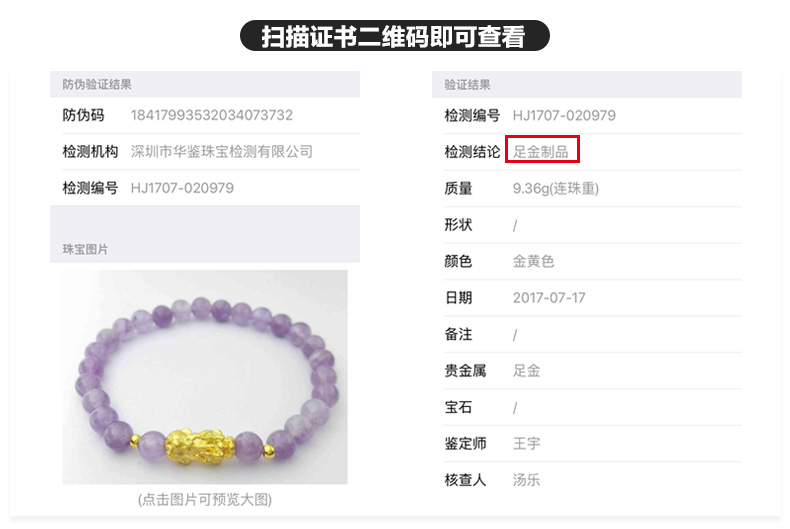Click the 防伪验证结果 section header
The height and width of the screenshot is (529, 790).
97,84
